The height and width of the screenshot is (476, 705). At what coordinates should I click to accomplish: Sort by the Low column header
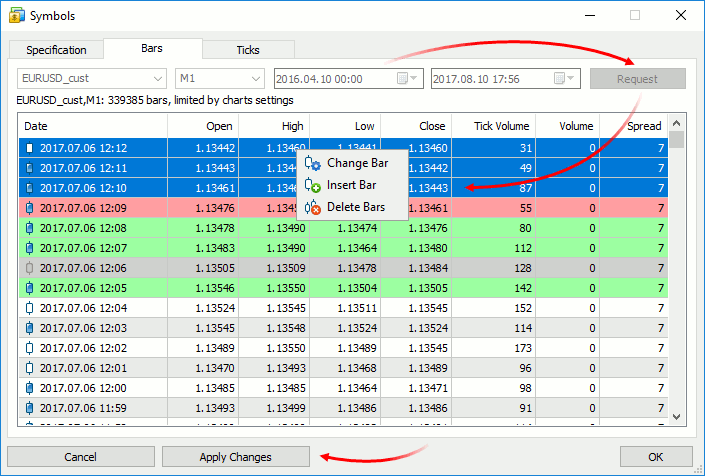click(x=345, y=126)
